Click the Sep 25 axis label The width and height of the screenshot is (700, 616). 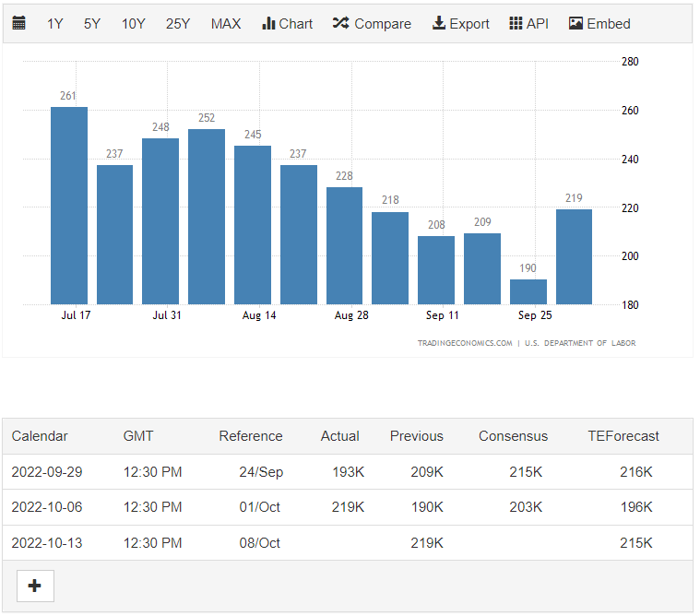pos(535,315)
